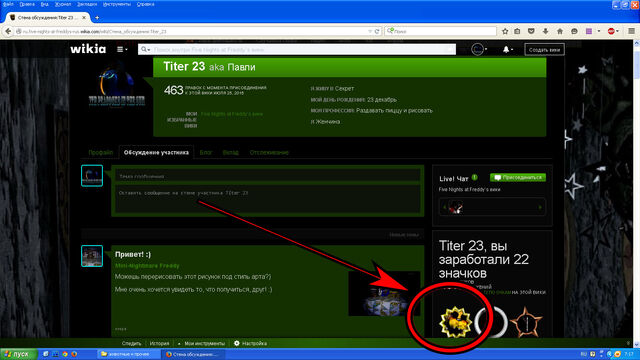Click the browser back arrow

(8, 31)
